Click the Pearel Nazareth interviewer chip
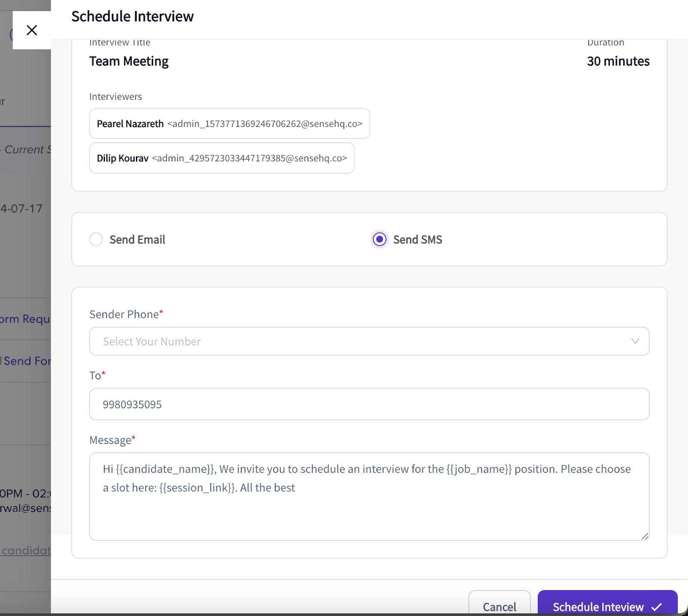This screenshot has width=688, height=616. 230,123
